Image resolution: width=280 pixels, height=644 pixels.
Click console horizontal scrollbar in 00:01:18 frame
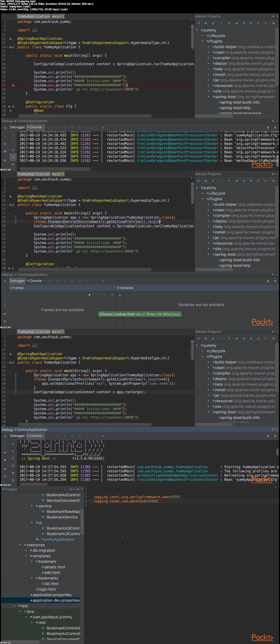click(x=55, y=169)
